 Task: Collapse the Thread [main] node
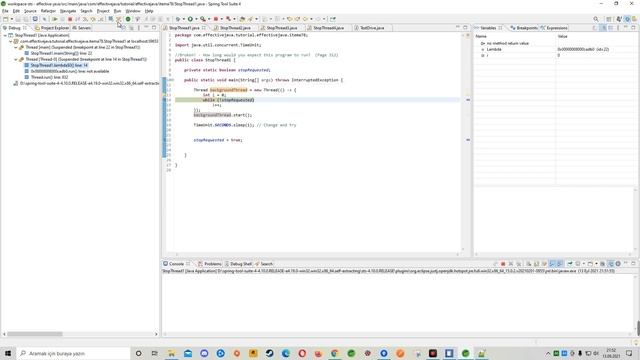(16, 47)
